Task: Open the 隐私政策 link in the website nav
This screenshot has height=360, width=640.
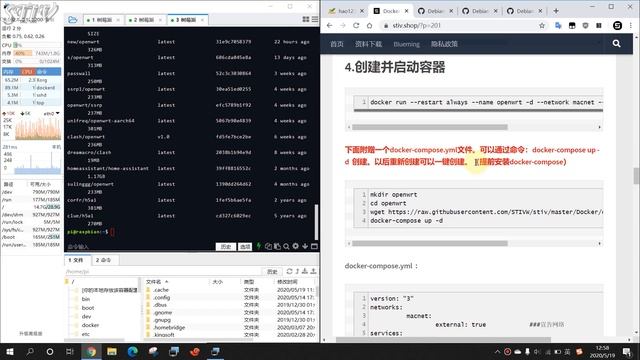Action: pos(444,44)
